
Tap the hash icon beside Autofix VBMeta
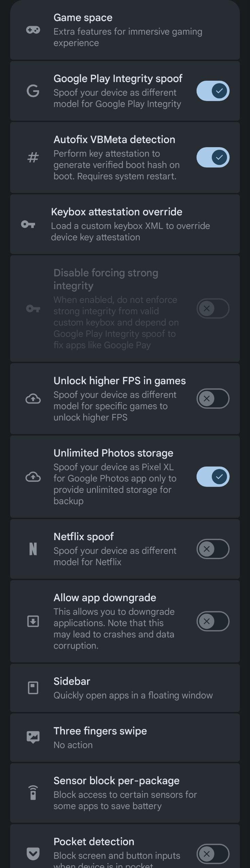coord(33,158)
